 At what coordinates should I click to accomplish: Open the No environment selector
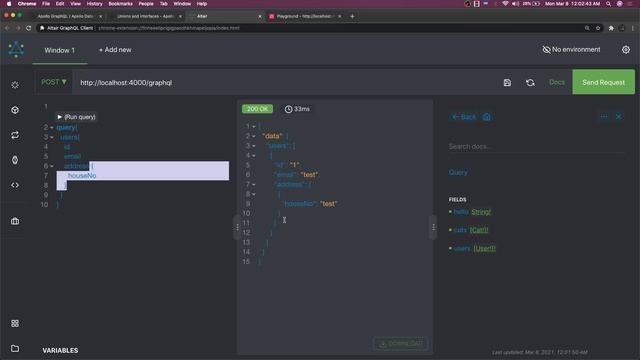571,49
